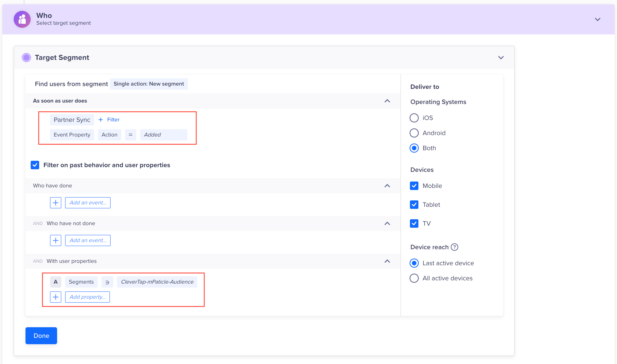Click the plus icon under Who have not done
The height and width of the screenshot is (364, 617).
(x=55, y=240)
